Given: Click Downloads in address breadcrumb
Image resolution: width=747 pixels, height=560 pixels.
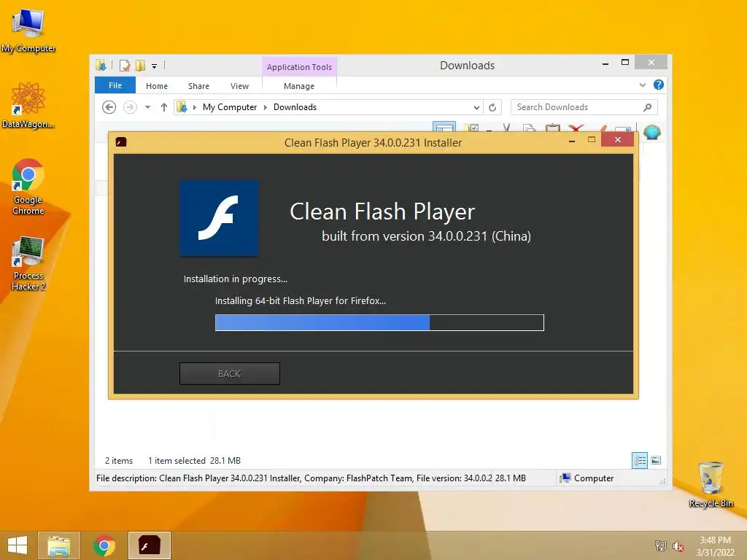Looking at the screenshot, I should coord(295,107).
